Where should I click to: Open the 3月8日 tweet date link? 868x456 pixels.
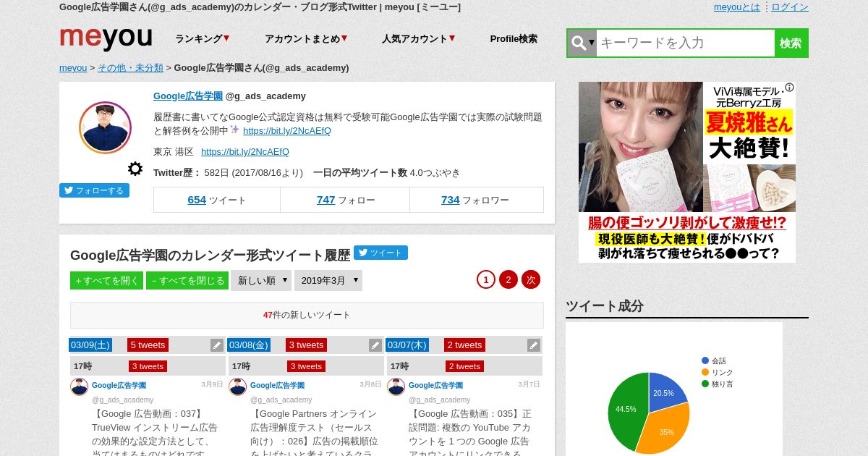[x=371, y=384]
